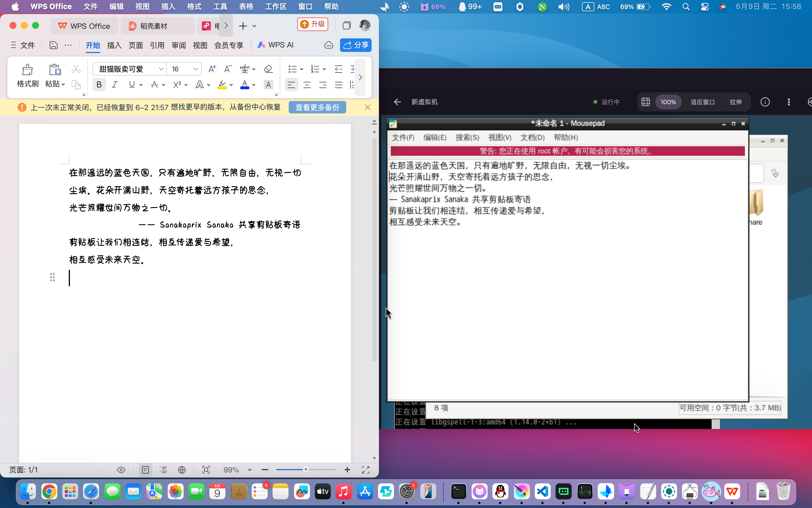812x508 pixels.
Task: Align paragraph to the left
Action: pyautogui.click(x=291, y=85)
